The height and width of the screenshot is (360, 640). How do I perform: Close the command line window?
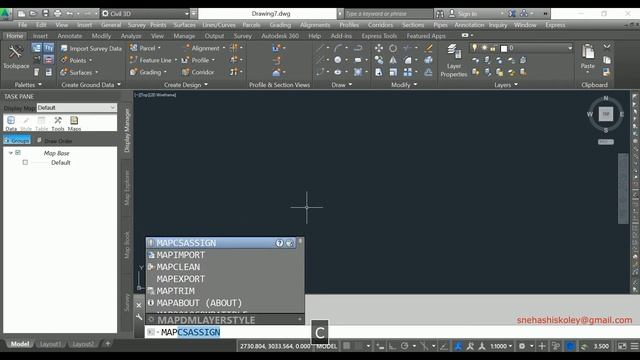[139, 305]
